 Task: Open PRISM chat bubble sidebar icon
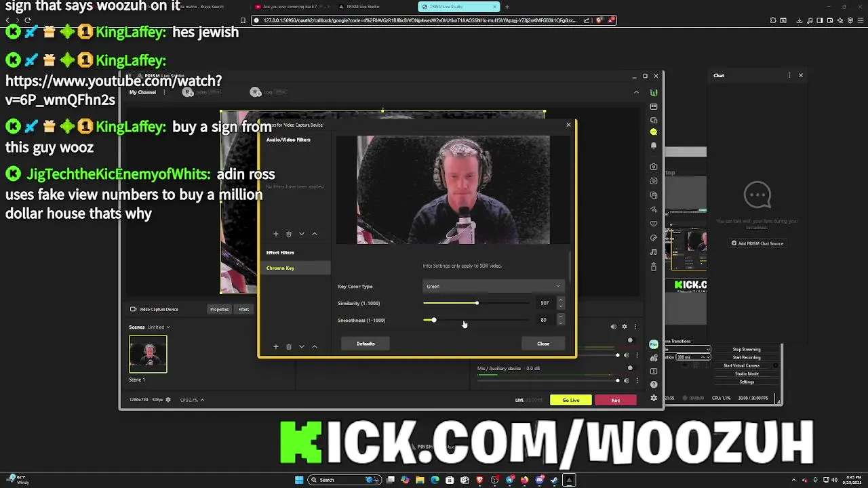[x=654, y=132]
